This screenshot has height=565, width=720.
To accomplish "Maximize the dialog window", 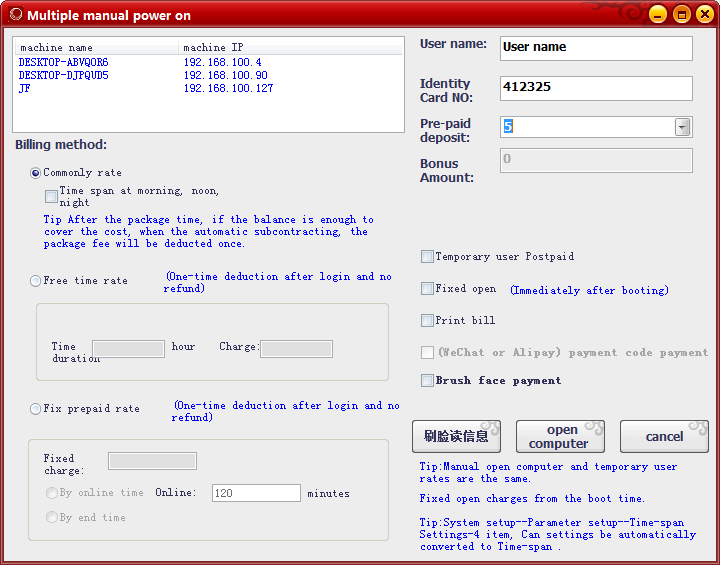I will [x=681, y=14].
